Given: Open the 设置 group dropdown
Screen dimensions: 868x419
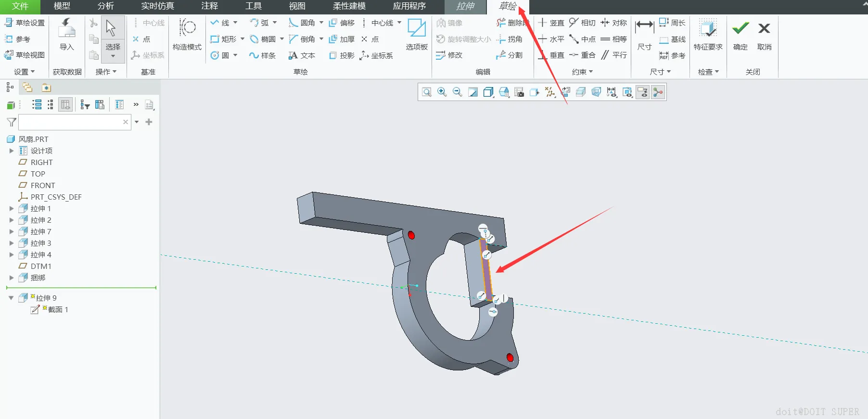Looking at the screenshot, I should coord(25,72).
